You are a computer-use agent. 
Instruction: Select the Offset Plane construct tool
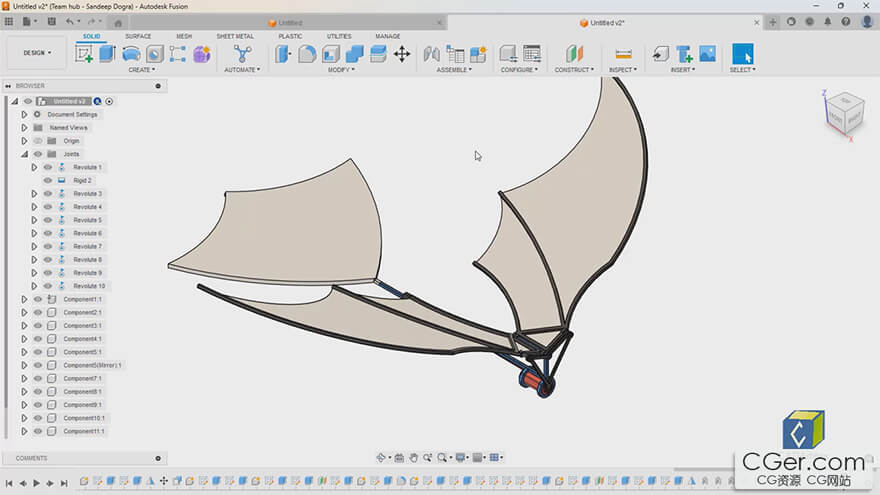pyautogui.click(x=574, y=54)
